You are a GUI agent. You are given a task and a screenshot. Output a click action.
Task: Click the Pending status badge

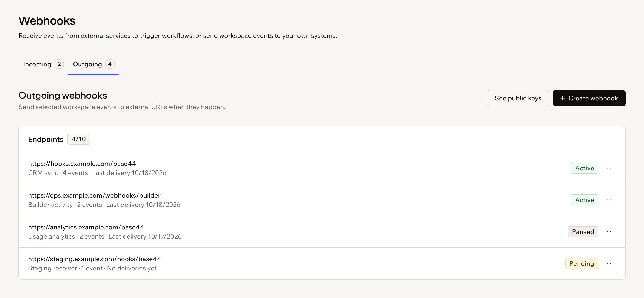pos(582,263)
